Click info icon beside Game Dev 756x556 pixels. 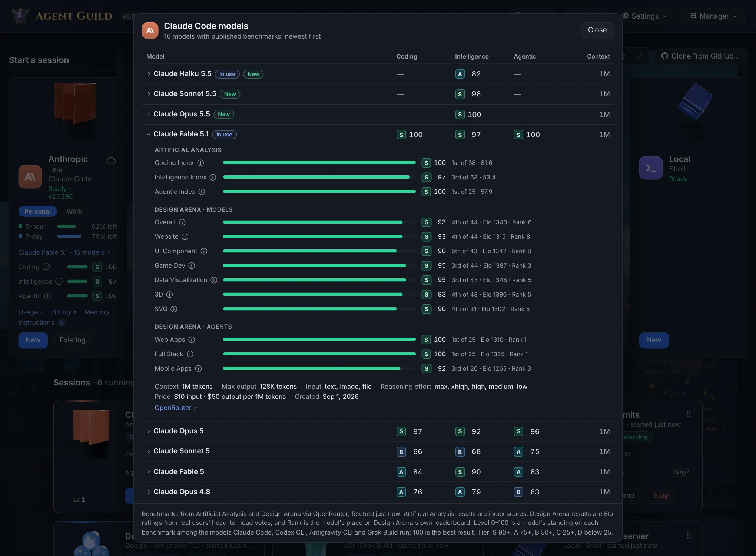click(x=192, y=265)
